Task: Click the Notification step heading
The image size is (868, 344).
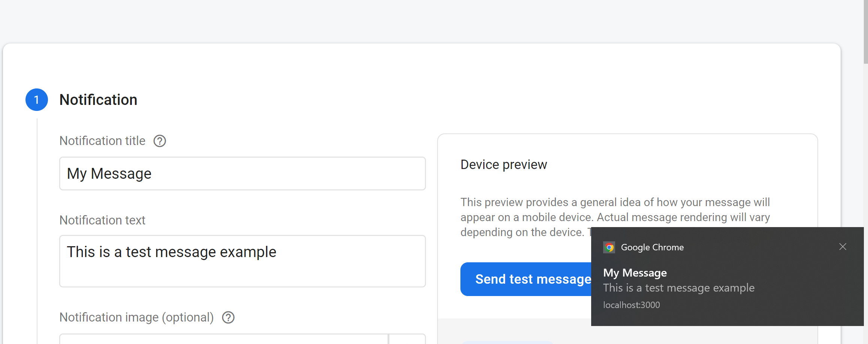Action: point(98,100)
